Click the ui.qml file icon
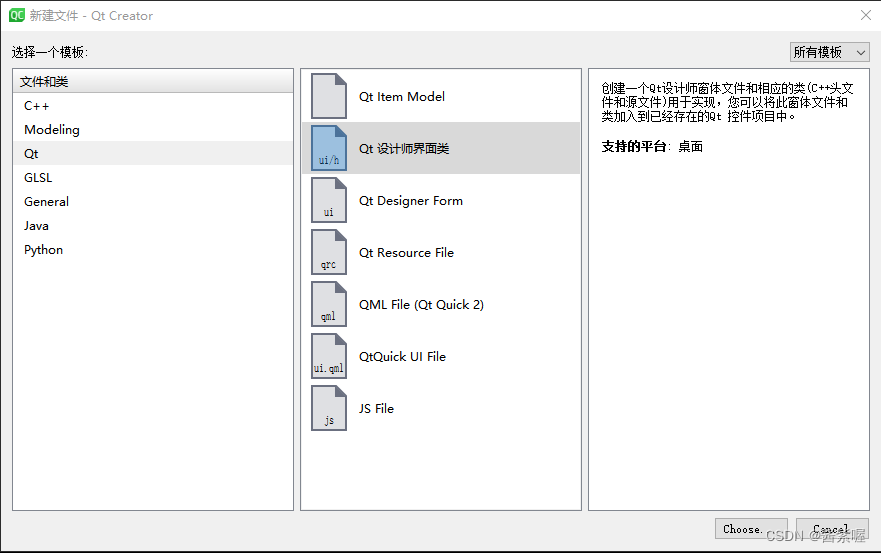 point(329,356)
